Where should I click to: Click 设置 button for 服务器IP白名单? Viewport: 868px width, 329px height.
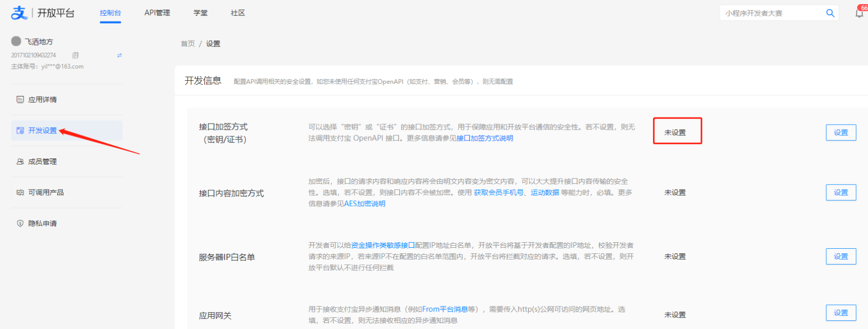[840, 256]
